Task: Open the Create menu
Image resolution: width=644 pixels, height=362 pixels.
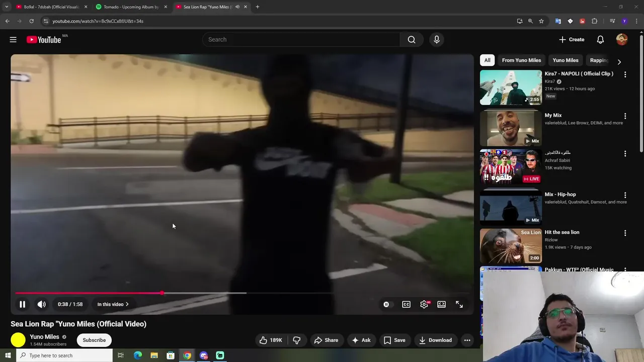Action: pos(572,40)
